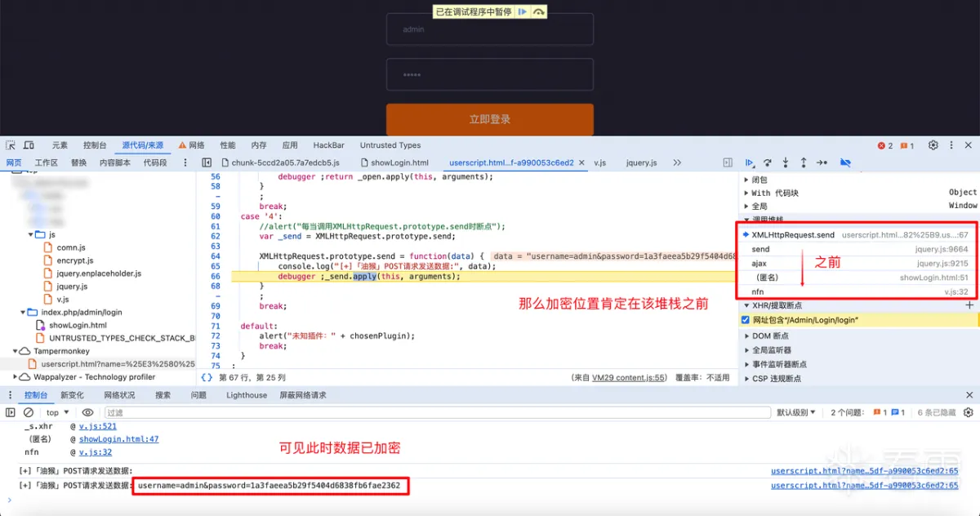Close the userscript.html file tab
This screenshot has width=980, height=516.
[581, 162]
